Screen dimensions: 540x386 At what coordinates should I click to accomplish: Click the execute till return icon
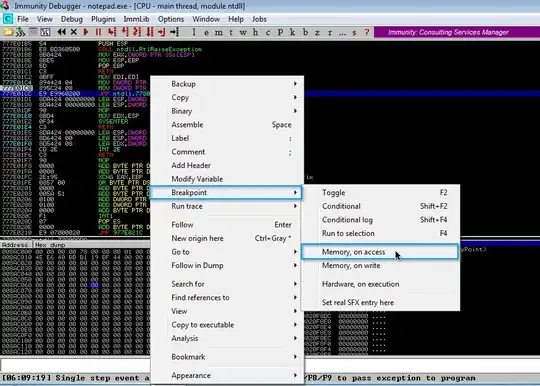click(162, 32)
